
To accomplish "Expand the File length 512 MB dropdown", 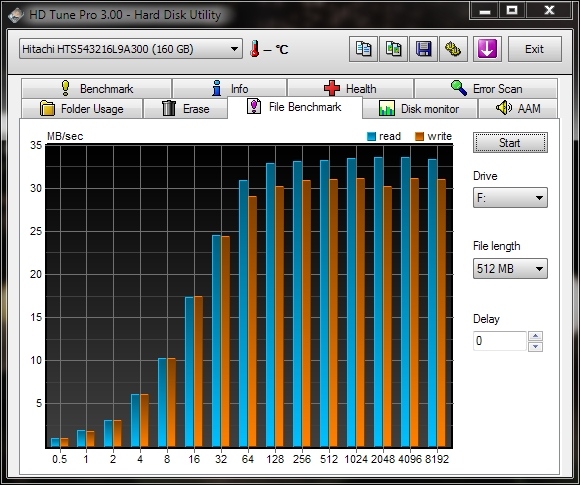I will [510, 268].
